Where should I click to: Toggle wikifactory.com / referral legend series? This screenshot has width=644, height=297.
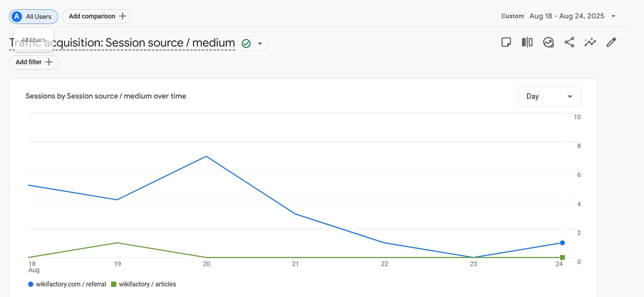pos(67,284)
